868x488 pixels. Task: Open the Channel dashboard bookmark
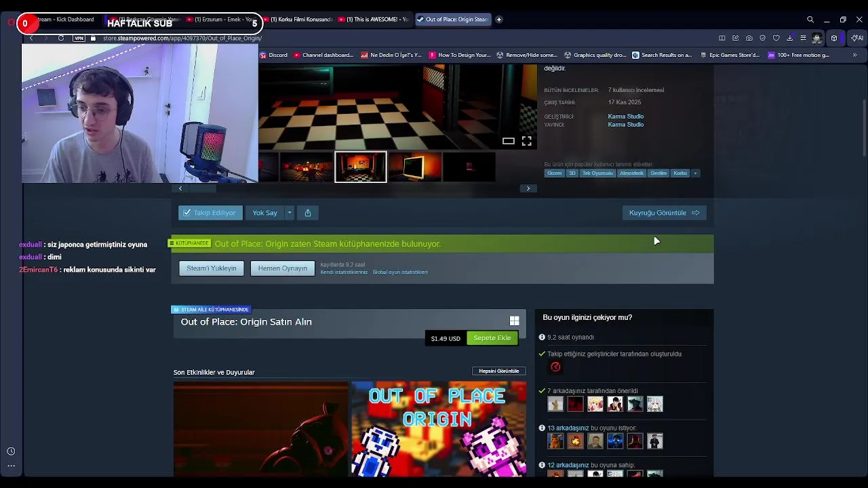pyautogui.click(x=323, y=55)
